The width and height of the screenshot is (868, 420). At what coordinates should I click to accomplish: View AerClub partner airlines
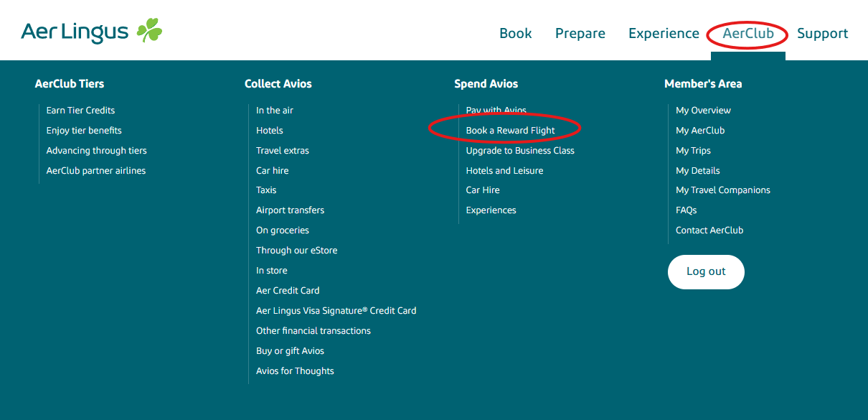96,171
